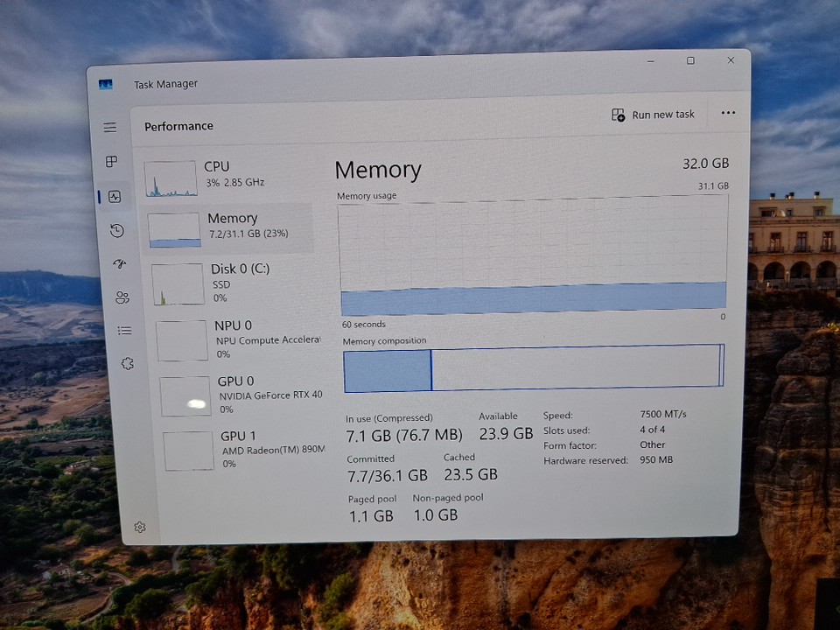Maximize the Task Manager window
The height and width of the screenshot is (630, 840).
(x=690, y=60)
